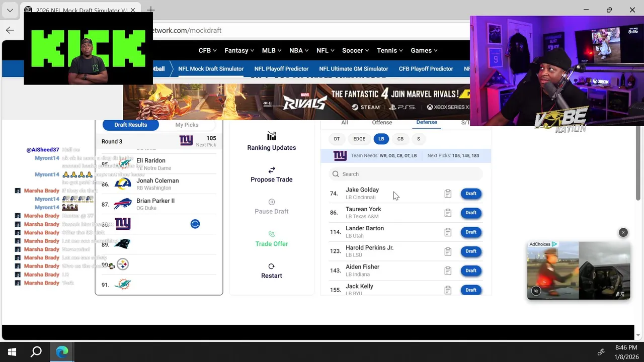Click the Panthers logo at pick 89
The width and height of the screenshot is (644, 362).
point(123,244)
